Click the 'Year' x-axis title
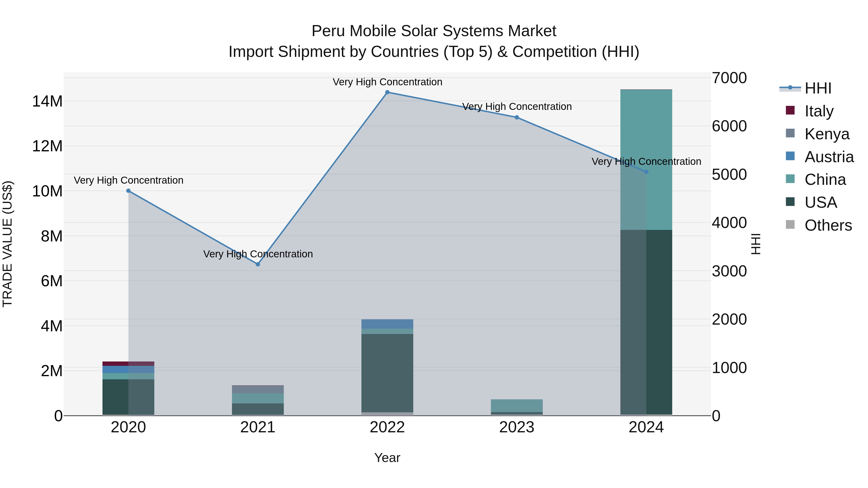Image resolution: width=868 pixels, height=488 pixels. pos(387,458)
